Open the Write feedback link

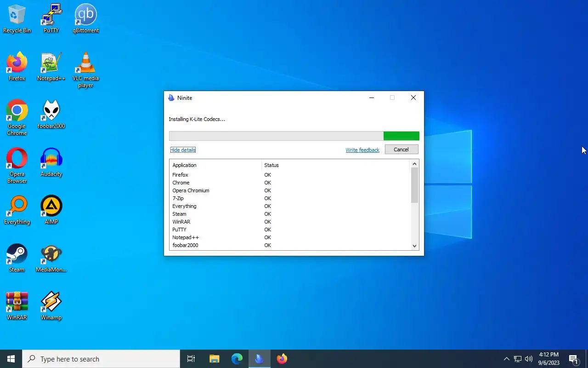pyautogui.click(x=362, y=150)
